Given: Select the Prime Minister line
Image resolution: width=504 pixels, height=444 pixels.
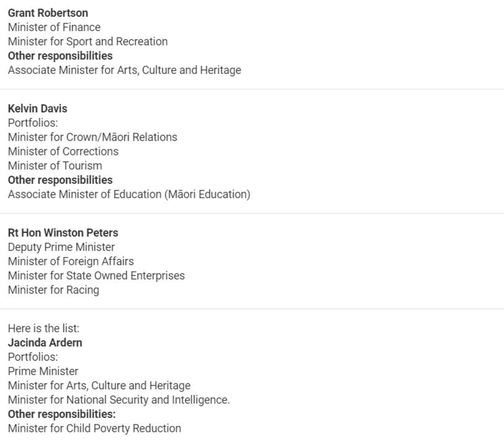Looking at the screenshot, I should tap(43, 371).
